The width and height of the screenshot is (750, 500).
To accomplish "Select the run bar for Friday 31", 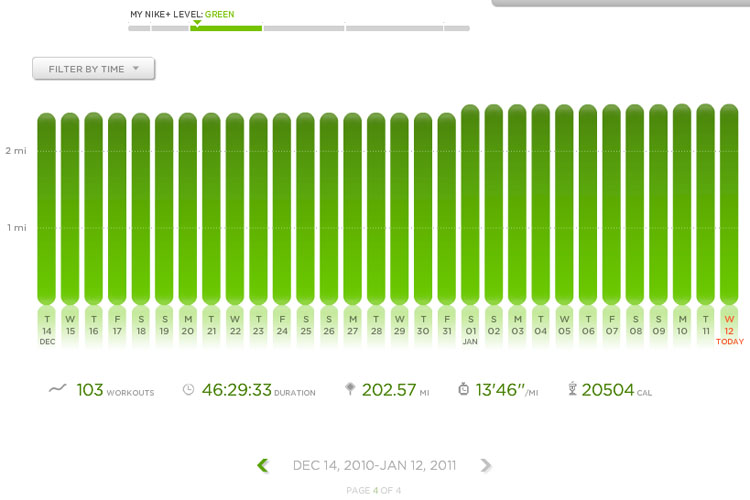I will (x=447, y=209).
